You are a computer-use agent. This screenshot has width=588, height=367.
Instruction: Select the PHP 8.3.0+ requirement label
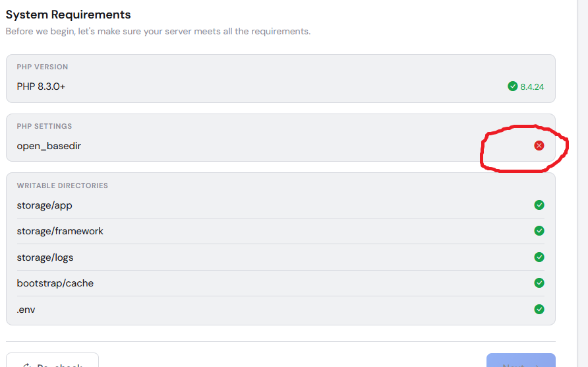[x=41, y=86]
